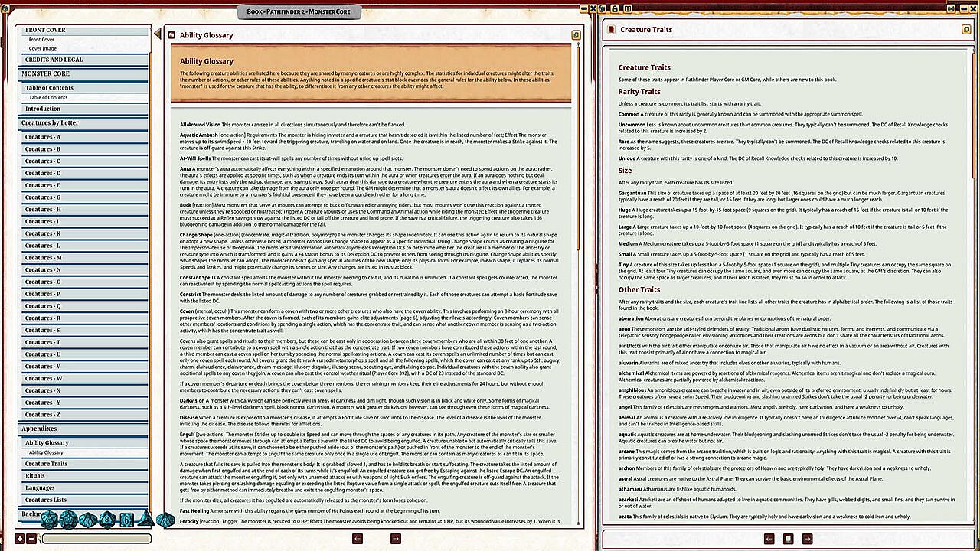
Task: Expand the Creatures Lists index section
Action: tap(83, 500)
